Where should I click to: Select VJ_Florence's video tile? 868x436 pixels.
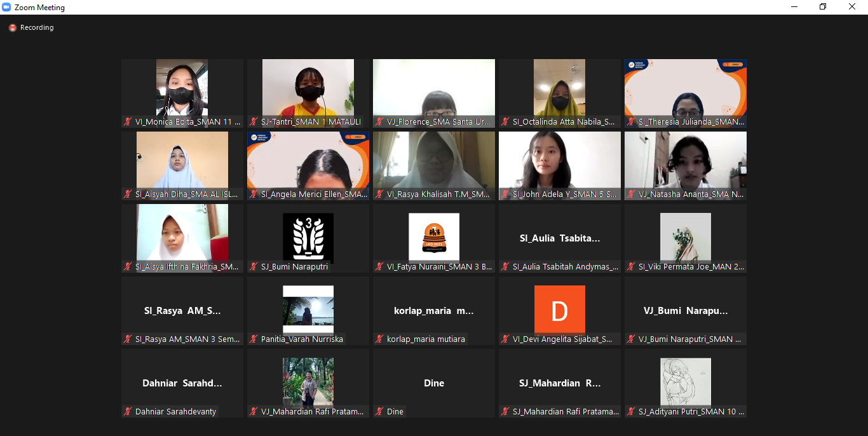(433, 89)
